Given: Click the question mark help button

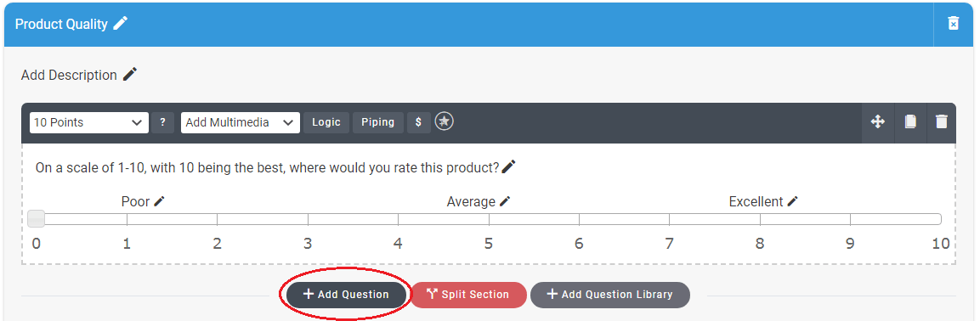Looking at the screenshot, I should pyautogui.click(x=162, y=122).
